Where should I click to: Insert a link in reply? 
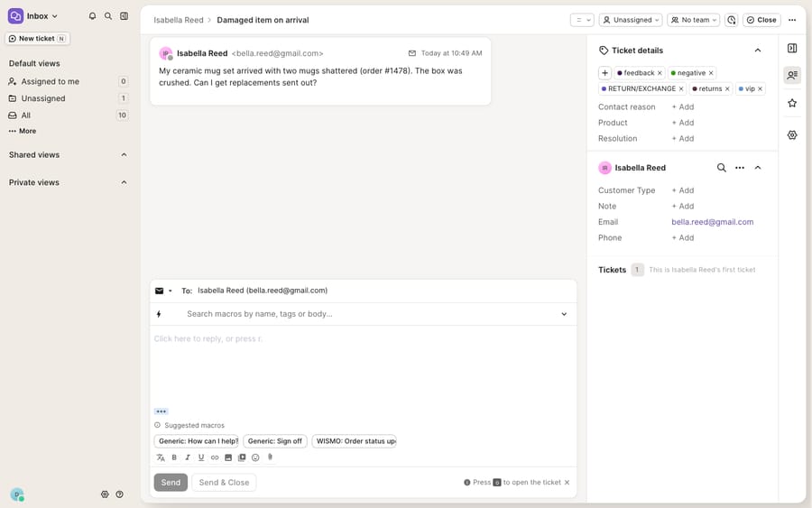pyautogui.click(x=215, y=457)
